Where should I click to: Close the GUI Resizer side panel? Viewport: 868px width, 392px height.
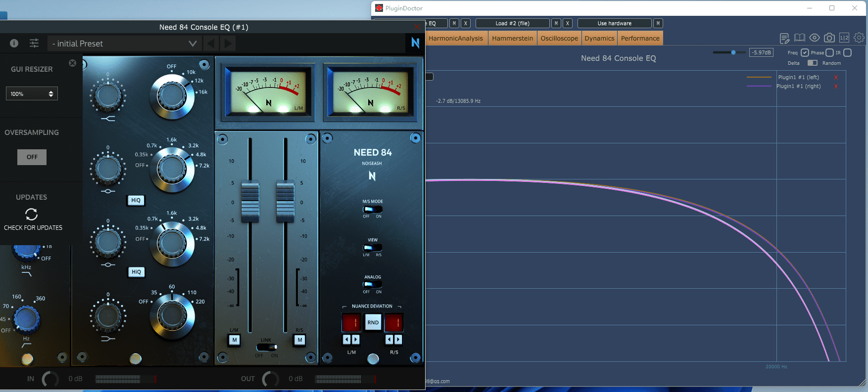[x=73, y=63]
